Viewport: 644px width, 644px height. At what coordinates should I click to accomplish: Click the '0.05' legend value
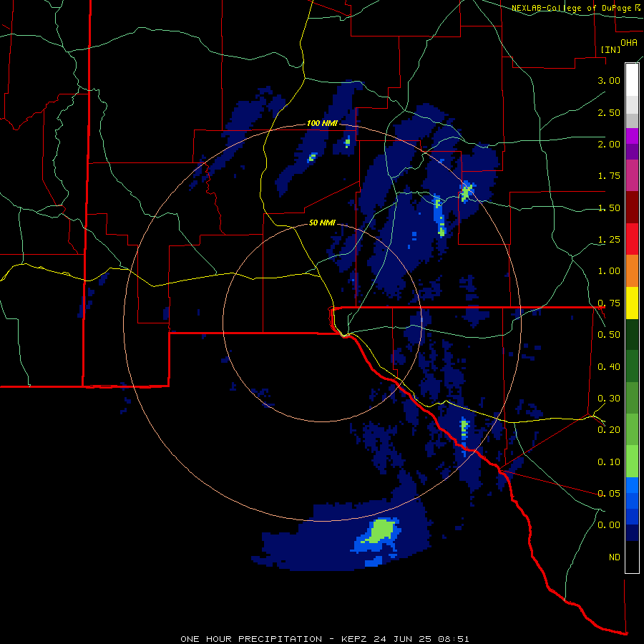click(609, 493)
